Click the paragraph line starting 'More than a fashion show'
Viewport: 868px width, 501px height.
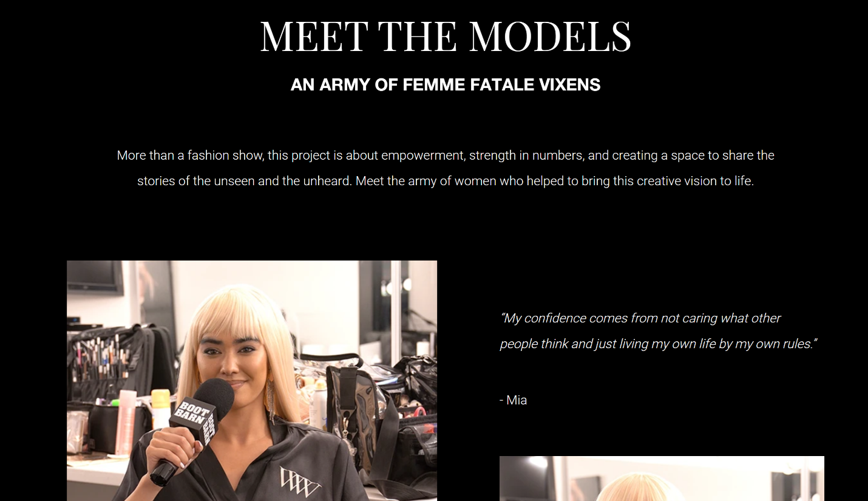click(446, 155)
